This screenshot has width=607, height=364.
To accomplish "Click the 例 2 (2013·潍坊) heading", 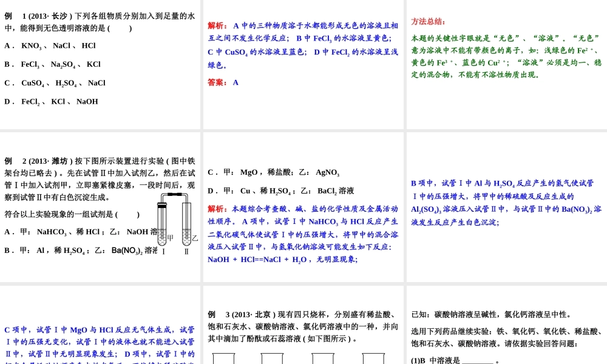I will [x=38, y=161].
